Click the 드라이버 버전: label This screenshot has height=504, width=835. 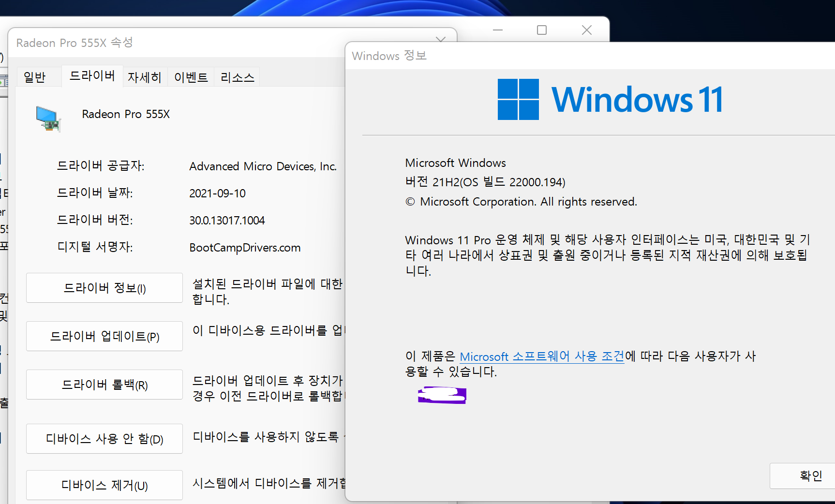click(95, 220)
